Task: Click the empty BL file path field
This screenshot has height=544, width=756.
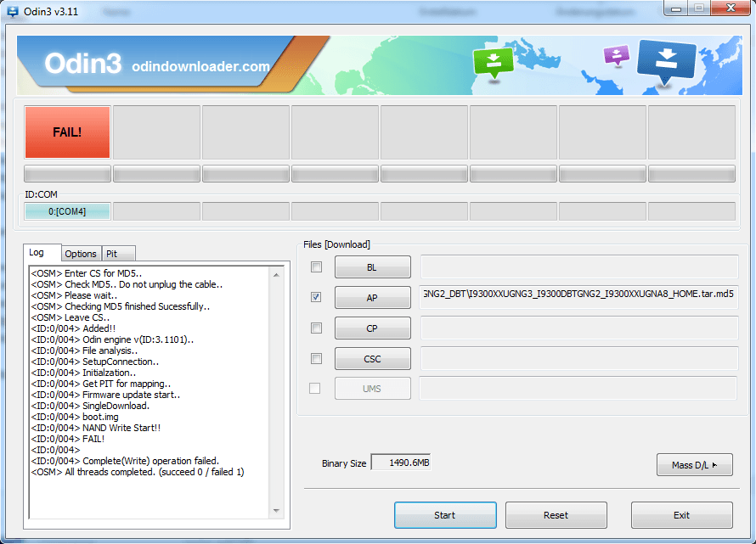Action: (579, 267)
